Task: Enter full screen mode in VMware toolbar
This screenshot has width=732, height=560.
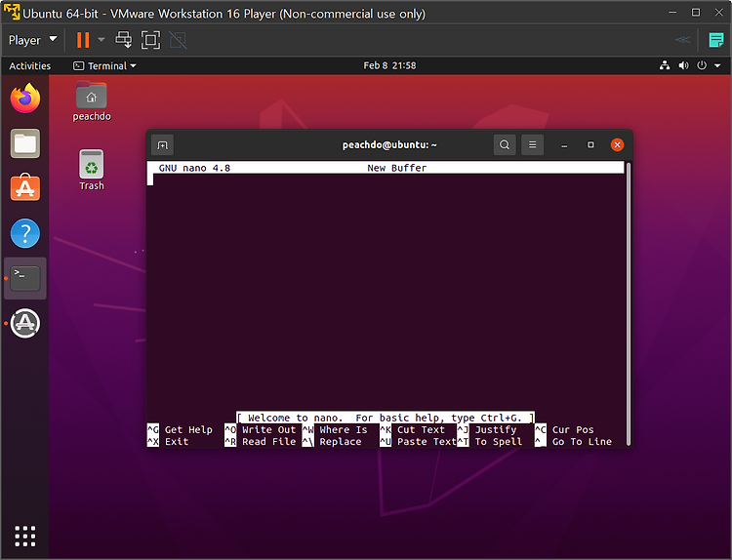Action: (x=150, y=40)
